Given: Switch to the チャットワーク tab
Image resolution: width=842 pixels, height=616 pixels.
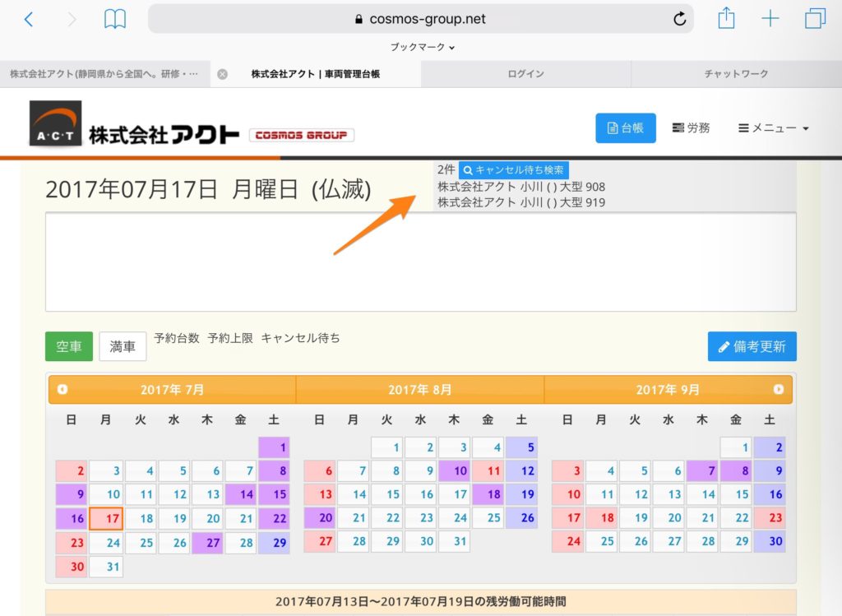Looking at the screenshot, I should [736, 74].
